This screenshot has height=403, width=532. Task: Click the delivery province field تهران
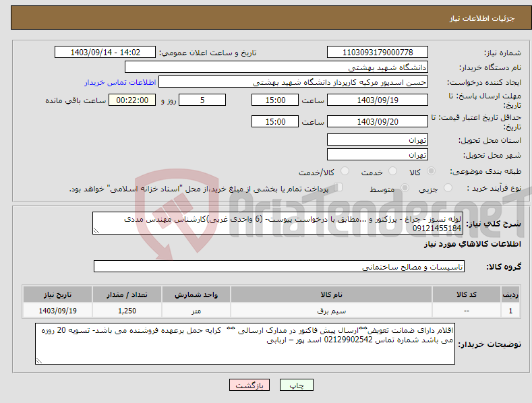pos(378,139)
